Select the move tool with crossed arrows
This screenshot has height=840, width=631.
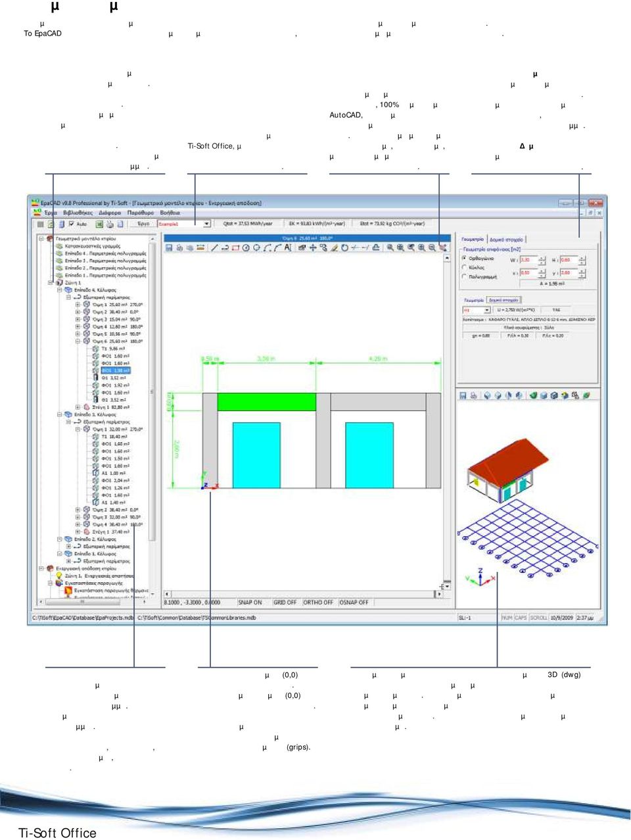pyautogui.click(x=313, y=247)
